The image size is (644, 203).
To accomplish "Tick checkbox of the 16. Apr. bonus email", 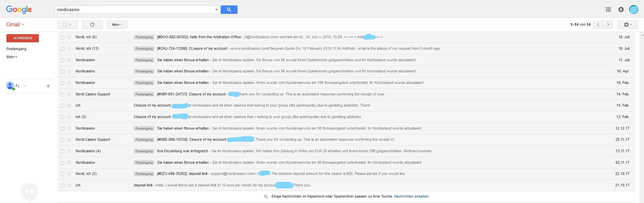I will 62,71.
